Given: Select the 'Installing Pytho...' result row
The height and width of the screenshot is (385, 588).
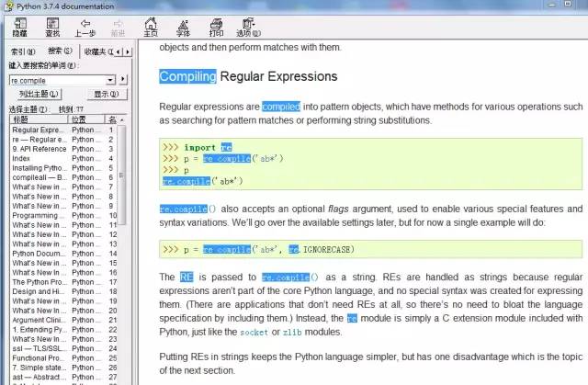Looking at the screenshot, I should tap(63, 168).
